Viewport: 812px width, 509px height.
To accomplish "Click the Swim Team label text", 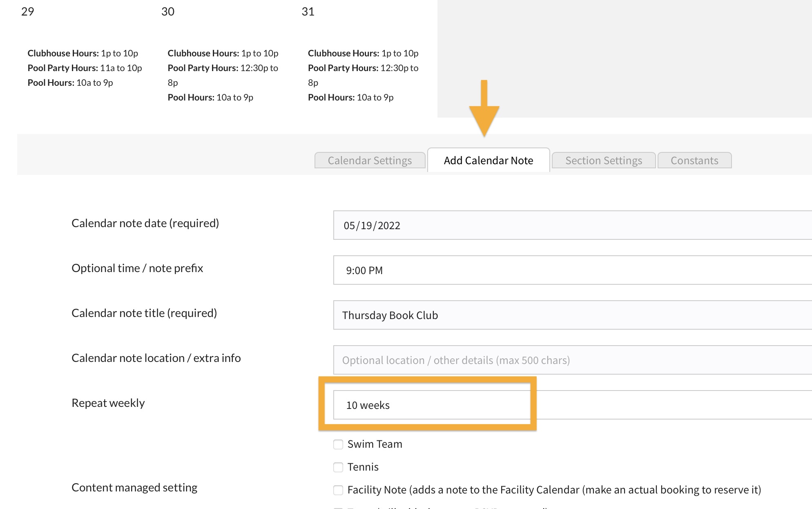I will coord(375,444).
